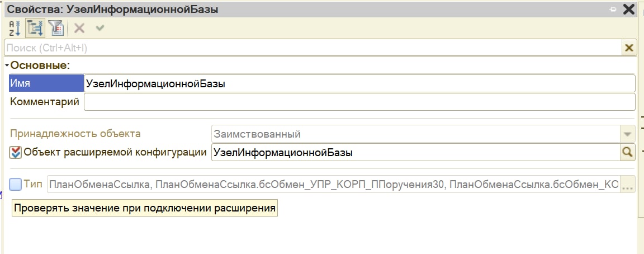The width and height of the screenshot is (644, 254).
Task: Uncheck the Объект расширяемой конфигурации checkbox
Action: 16,152
